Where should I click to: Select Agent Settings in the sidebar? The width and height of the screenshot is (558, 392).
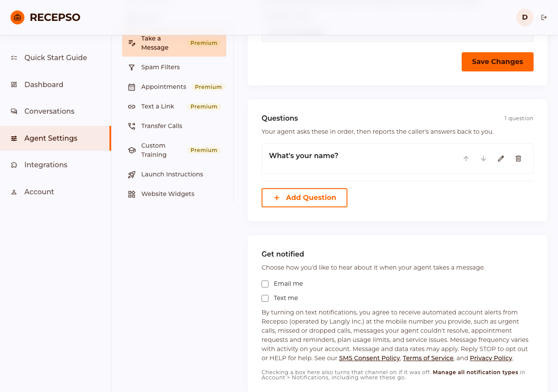55,139
